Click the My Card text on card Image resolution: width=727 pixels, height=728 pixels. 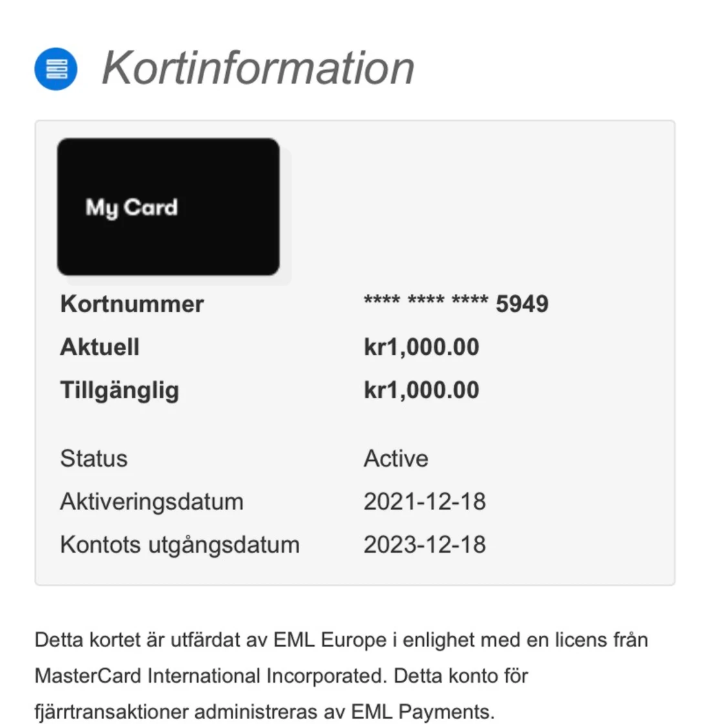[x=132, y=208]
